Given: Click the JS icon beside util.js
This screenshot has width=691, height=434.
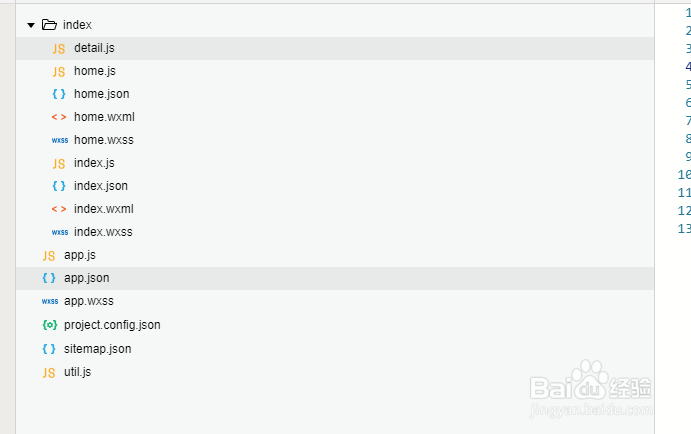Looking at the screenshot, I should 49,372.
